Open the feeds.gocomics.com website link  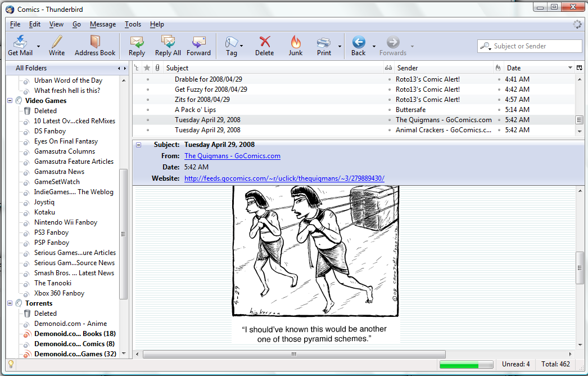tap(284, 178)
